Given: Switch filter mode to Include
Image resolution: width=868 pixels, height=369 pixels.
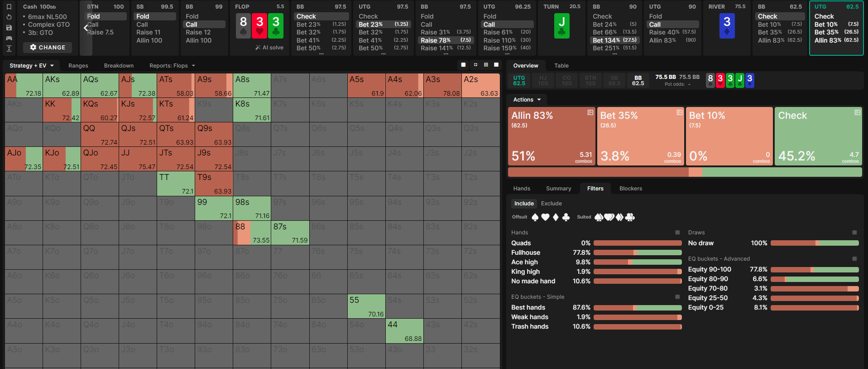Looking at the screenshot, I should pos(524,204).
